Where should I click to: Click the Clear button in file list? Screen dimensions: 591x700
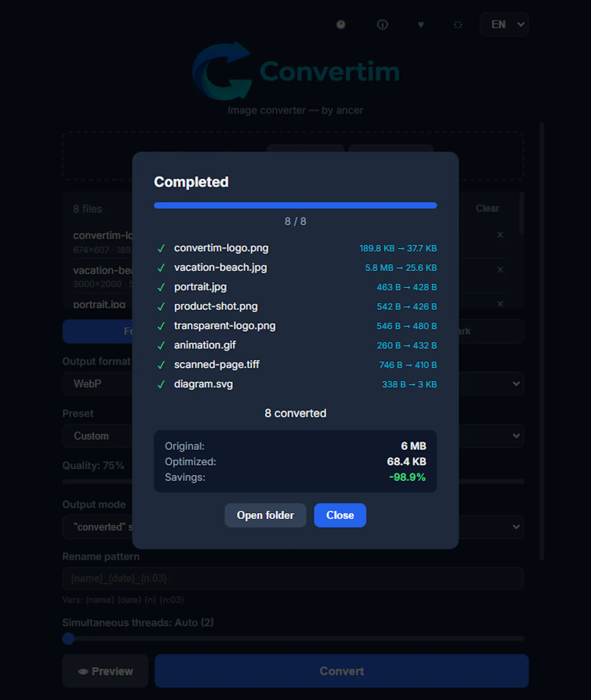(x=487, y=208)
